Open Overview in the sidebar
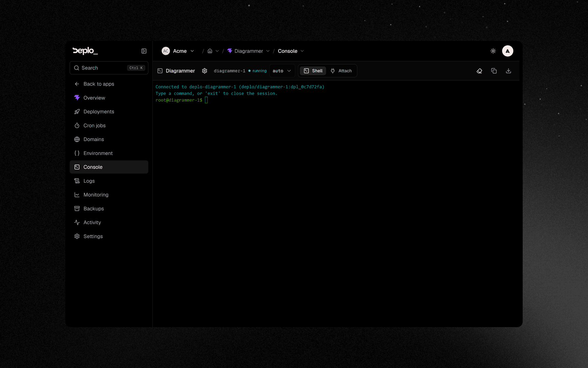 coord(109,98)
